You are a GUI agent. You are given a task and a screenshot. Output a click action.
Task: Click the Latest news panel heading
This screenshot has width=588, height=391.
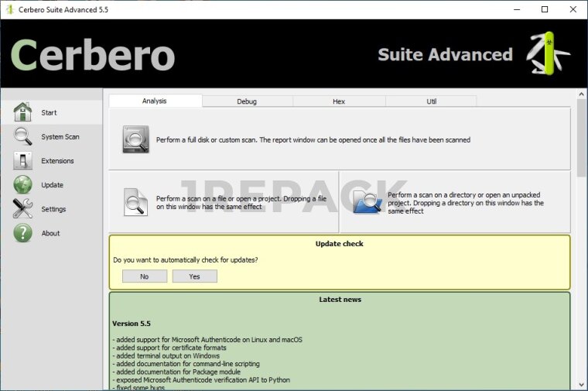click(x=340, y=300)
